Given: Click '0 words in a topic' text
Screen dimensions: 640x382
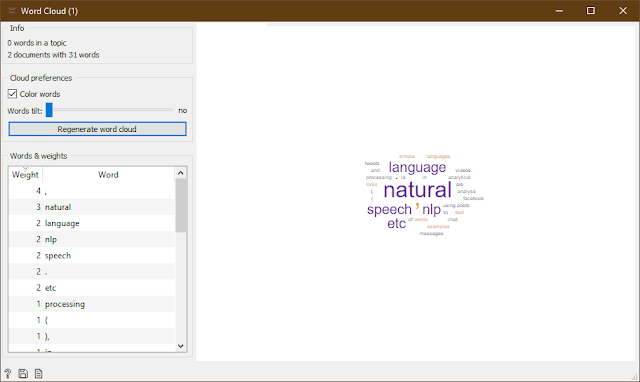Looking at the screenshot, I should point(37,43).
